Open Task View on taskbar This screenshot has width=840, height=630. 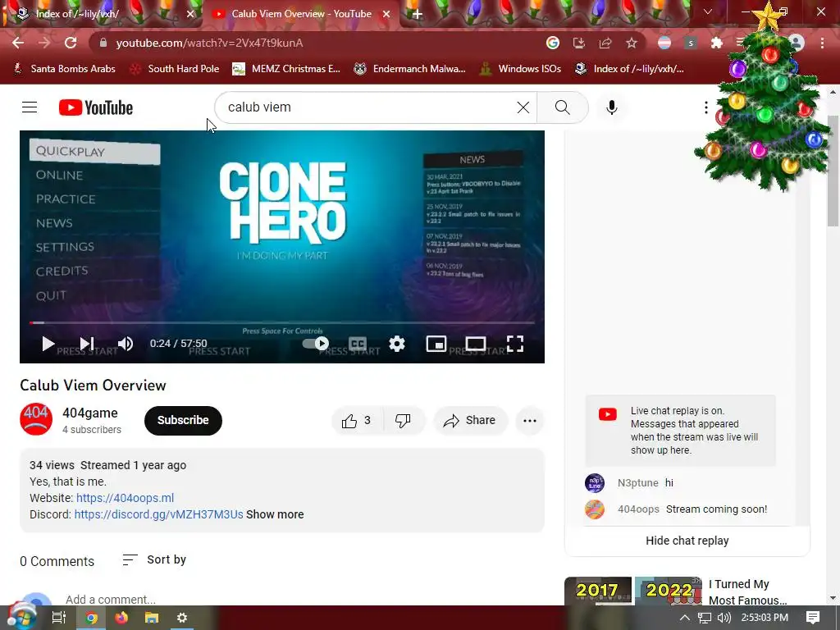(59, 618)
